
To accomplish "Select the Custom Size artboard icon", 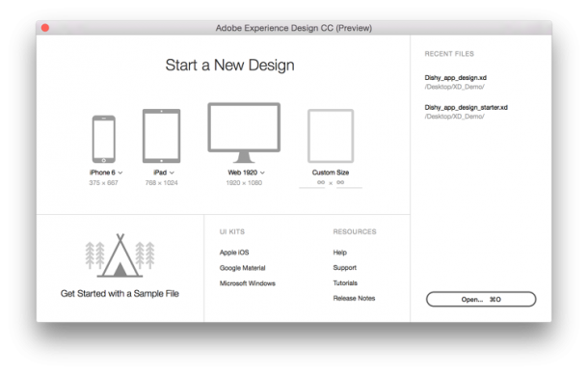I will [331, 136].
